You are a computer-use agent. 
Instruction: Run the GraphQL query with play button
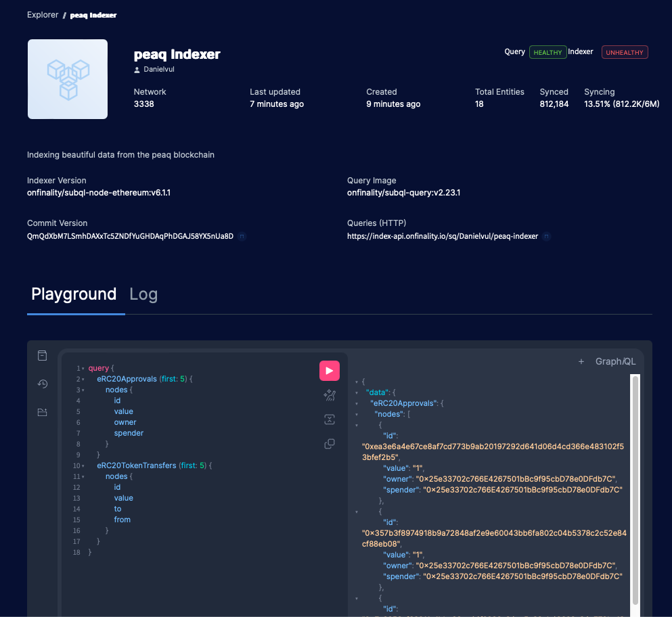tap(330, 371)
